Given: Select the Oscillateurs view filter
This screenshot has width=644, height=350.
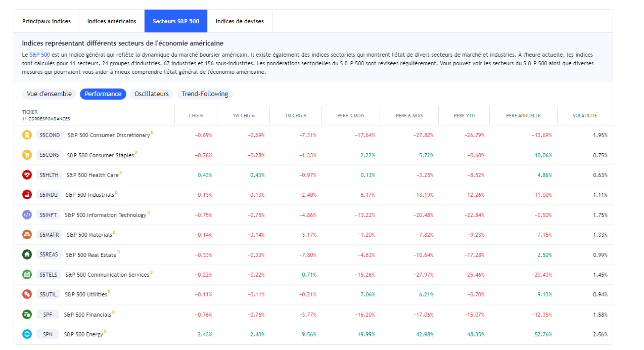Looking at the screenshot, I should point(152,94).
